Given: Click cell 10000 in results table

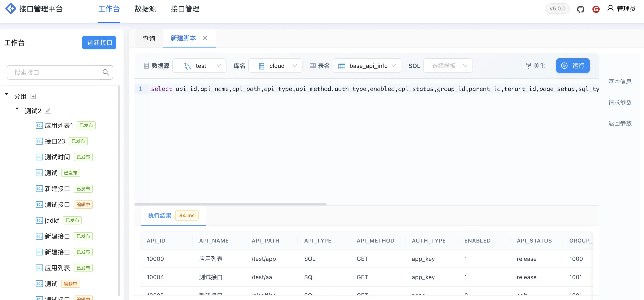Looking at the screenshot, I should click(x=155, y=259).
